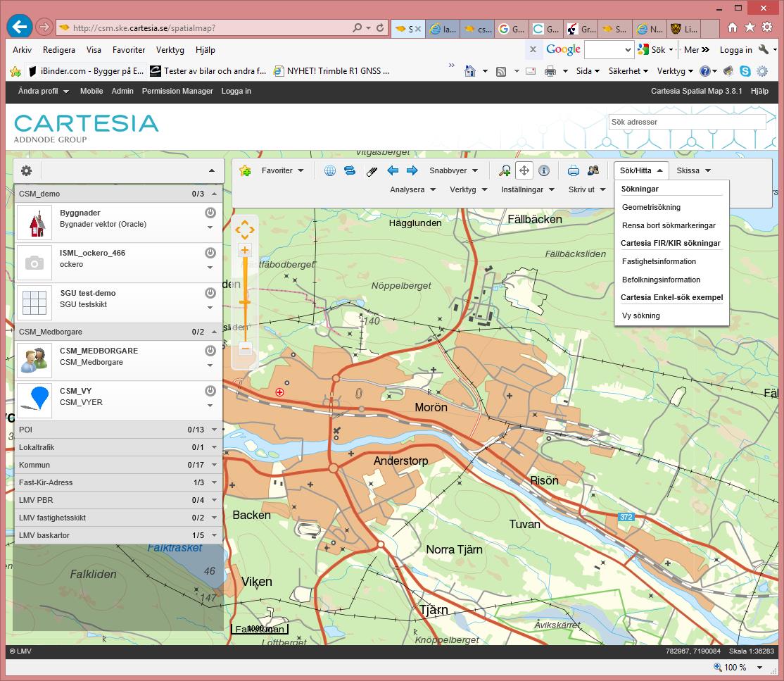Toggle ISML_ockero_466 layer power button
The height and width of the screenshot is (681, 784).
pyautogui.click(x=210, y=253)
